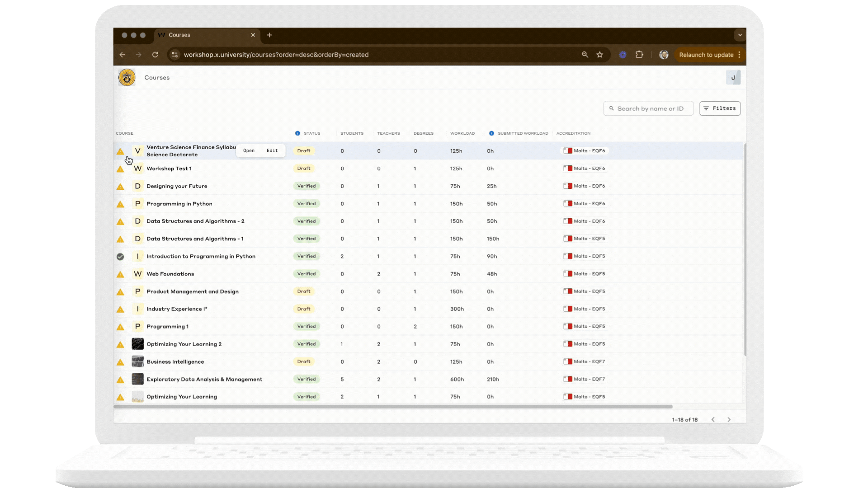Select Open in the context menu
This screenshot has height=488, width=868.
249,150
